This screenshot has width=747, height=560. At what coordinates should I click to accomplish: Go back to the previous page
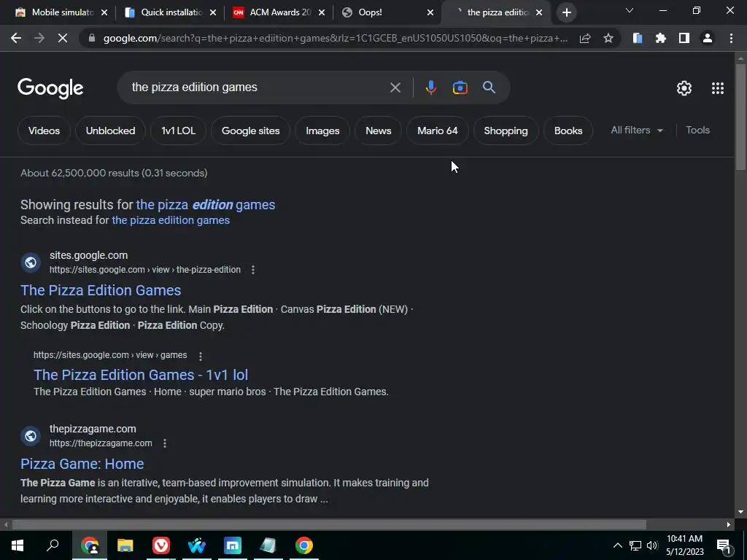pos(16,38)
